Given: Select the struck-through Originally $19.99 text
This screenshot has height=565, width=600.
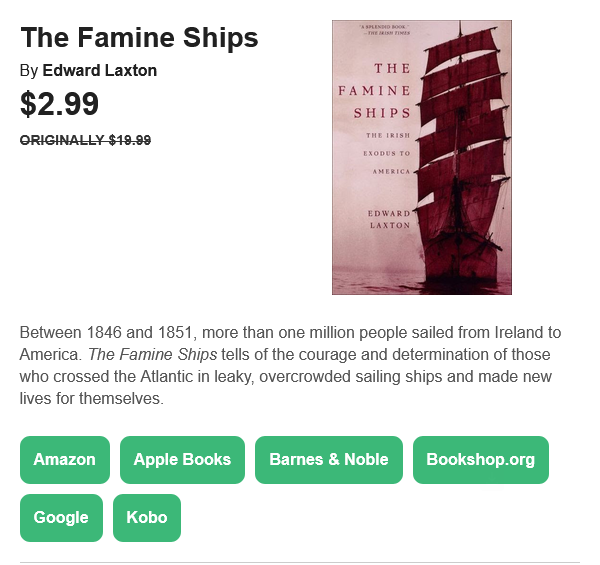Looking at the screenshot, I should (x=85, y=140).
